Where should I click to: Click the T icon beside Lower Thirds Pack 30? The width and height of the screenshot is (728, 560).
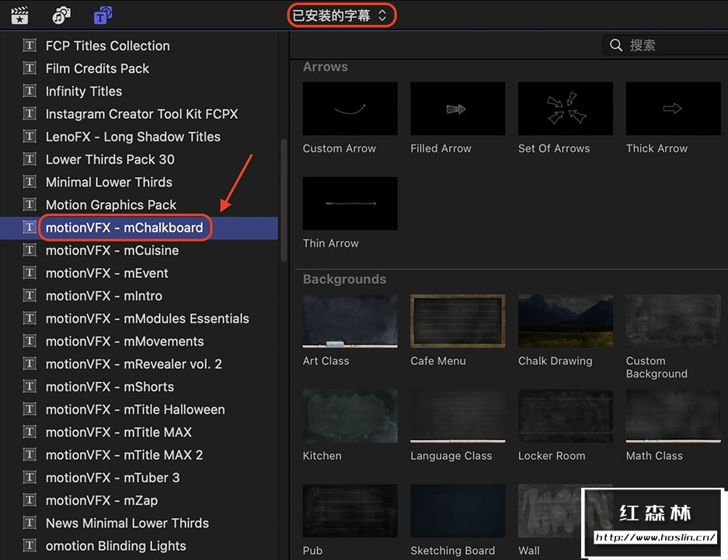click(x=30, y=159)
